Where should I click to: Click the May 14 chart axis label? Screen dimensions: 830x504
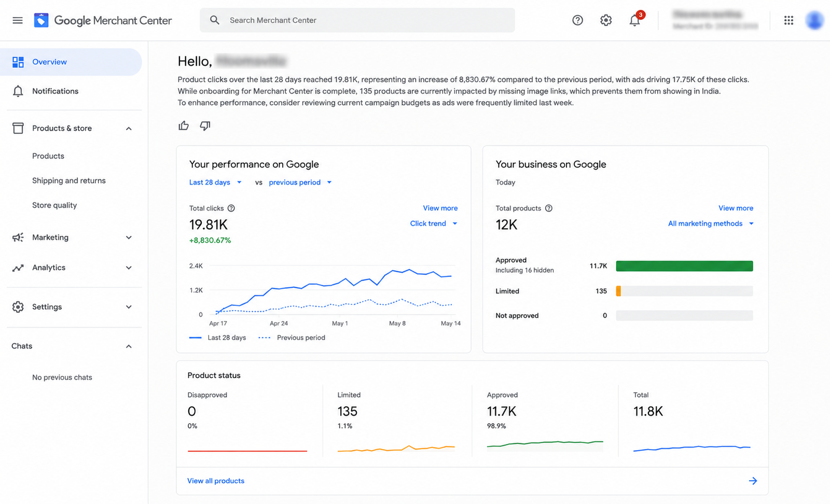tap(451, 324)
